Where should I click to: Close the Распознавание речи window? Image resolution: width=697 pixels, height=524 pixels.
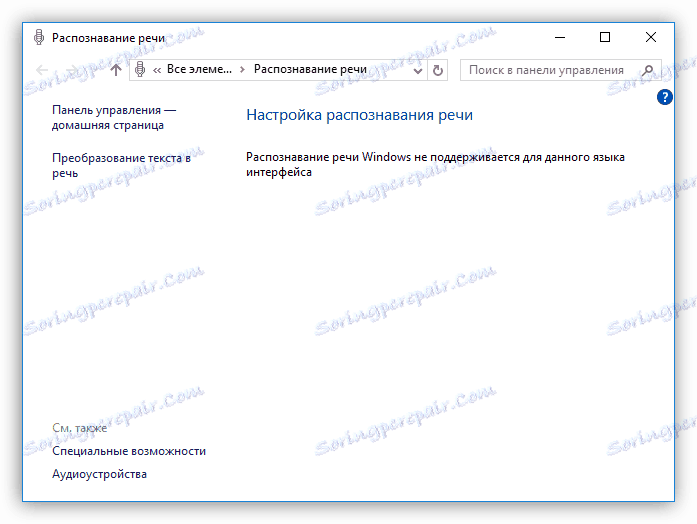click(x=651, y=37)
